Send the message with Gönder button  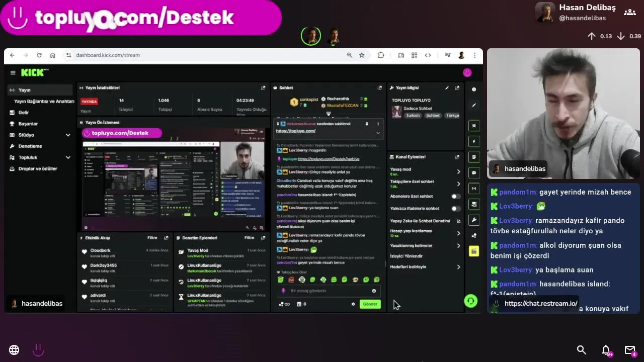(370, 304)
